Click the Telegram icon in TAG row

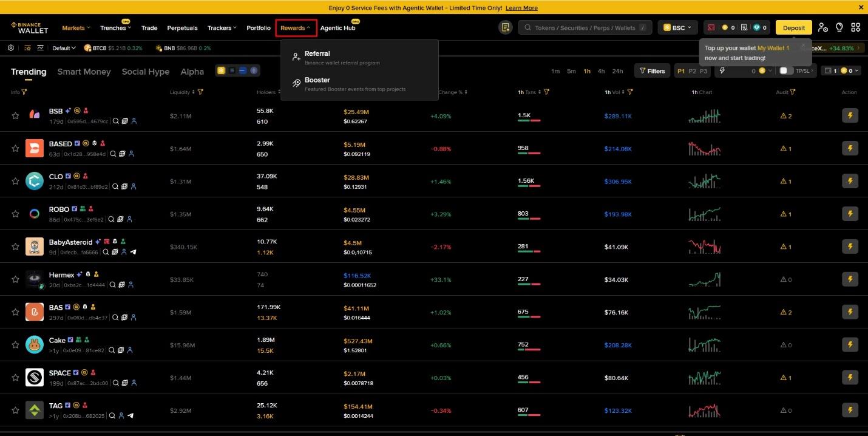(131, 416)
